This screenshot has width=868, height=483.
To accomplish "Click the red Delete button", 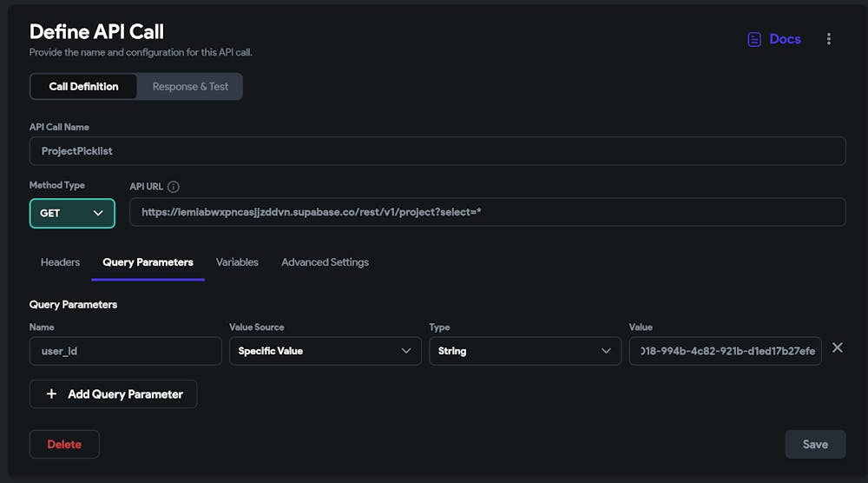I will point(64,444).
